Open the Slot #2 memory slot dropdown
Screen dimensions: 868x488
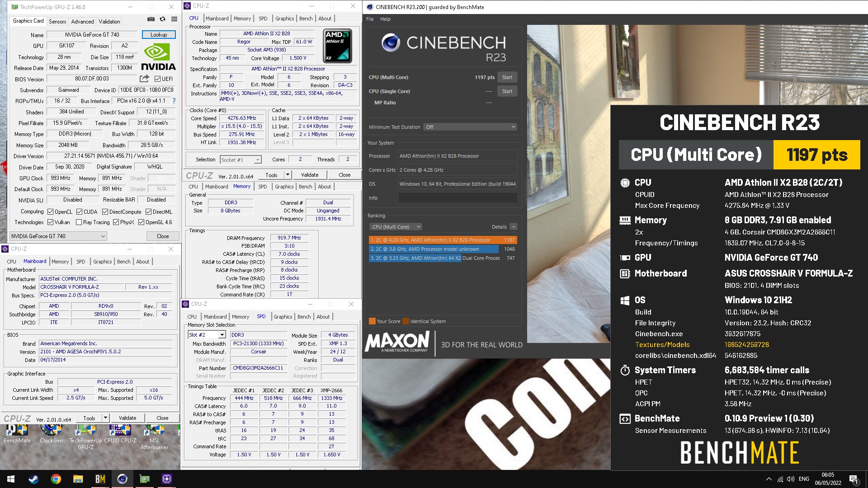point(207,335)
